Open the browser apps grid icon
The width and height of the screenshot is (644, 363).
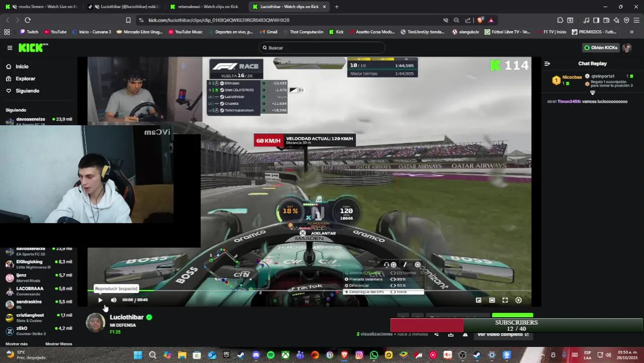coord(7,32)
